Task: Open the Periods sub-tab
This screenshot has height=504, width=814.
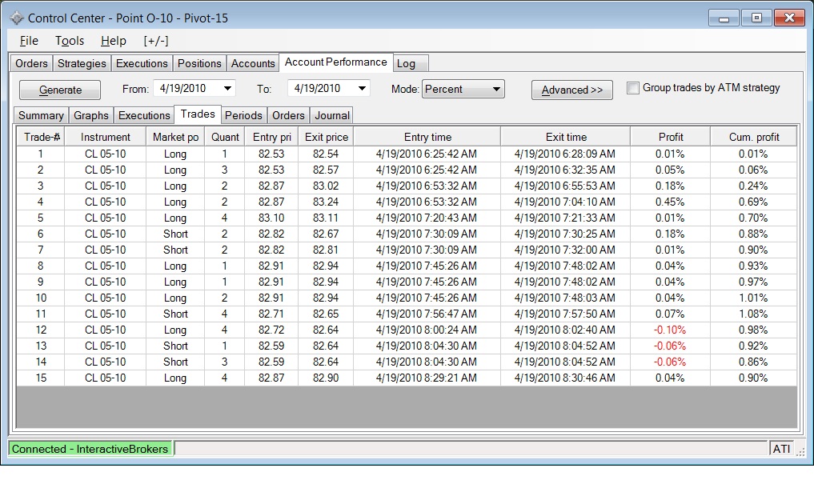Action: 243,115
